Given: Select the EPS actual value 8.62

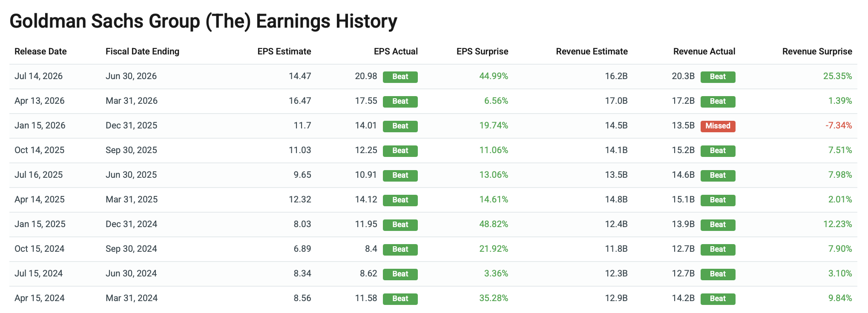Looking at the screenshot, I should tap(369, 273).
